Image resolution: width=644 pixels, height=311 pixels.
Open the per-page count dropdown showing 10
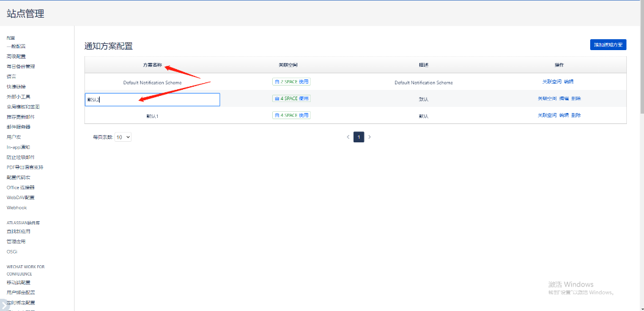123,137
